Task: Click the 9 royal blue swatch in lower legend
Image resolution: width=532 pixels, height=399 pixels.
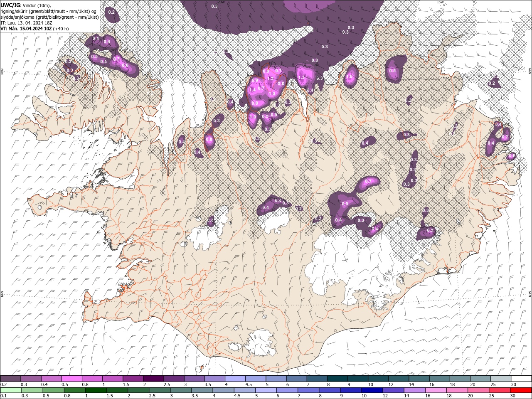Action: (351, 390)
